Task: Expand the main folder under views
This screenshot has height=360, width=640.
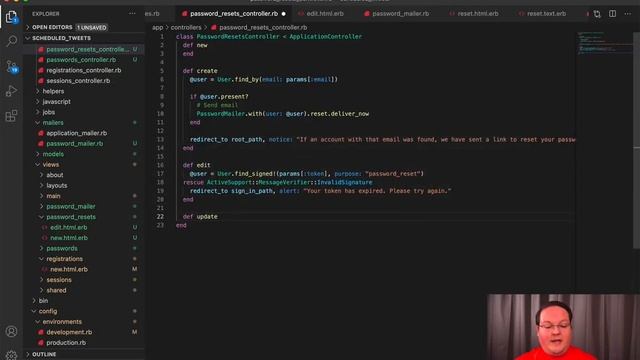Action: (53, 196)
